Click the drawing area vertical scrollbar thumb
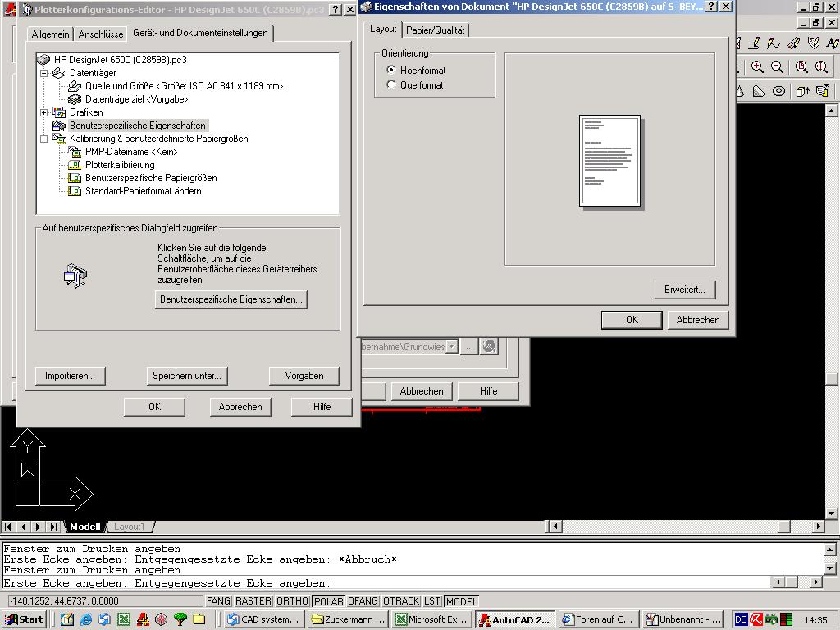The image size is (840, 630). (x=832, y=378)
